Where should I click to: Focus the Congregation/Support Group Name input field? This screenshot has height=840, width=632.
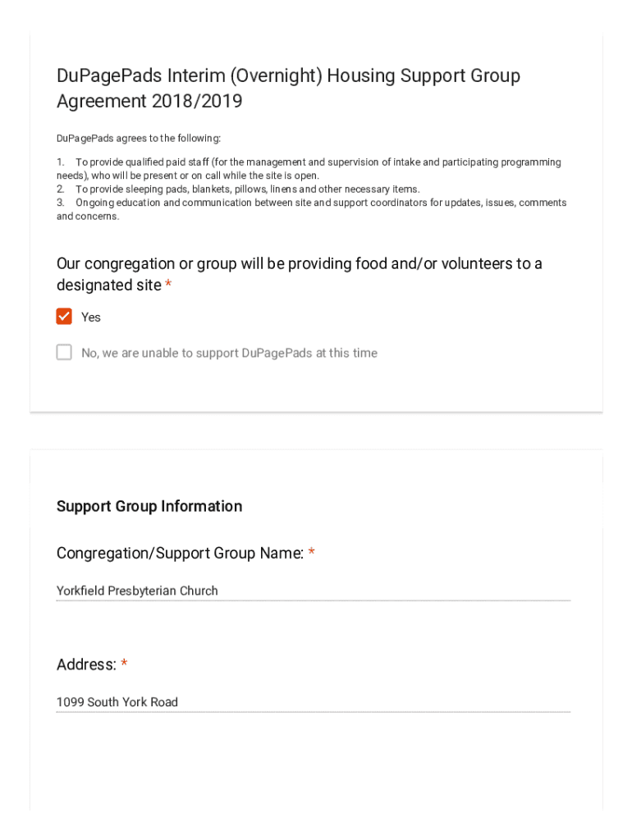tap(313, 591)
